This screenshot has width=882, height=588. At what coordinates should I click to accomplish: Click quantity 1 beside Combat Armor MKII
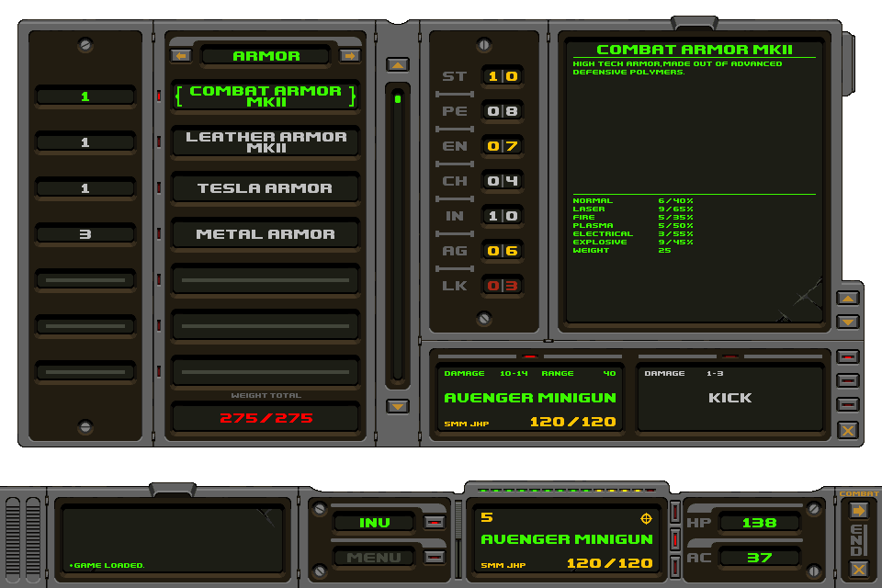point(85,96)
